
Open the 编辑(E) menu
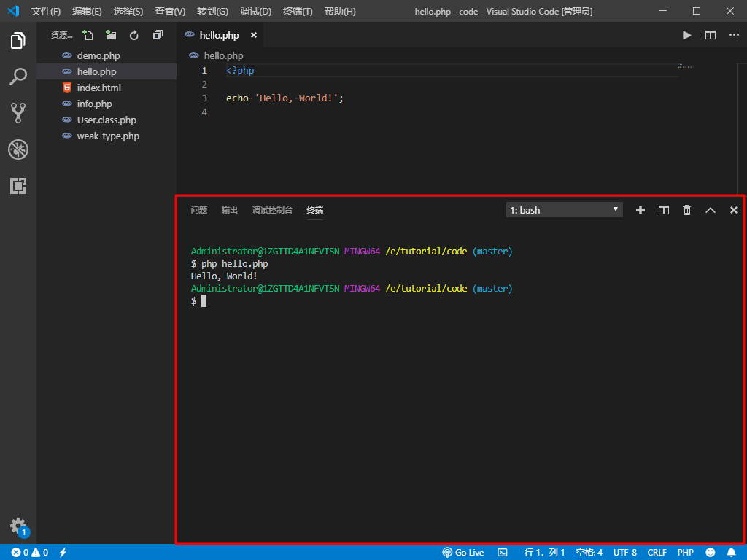pyautogui.click(x=88, y=12)
